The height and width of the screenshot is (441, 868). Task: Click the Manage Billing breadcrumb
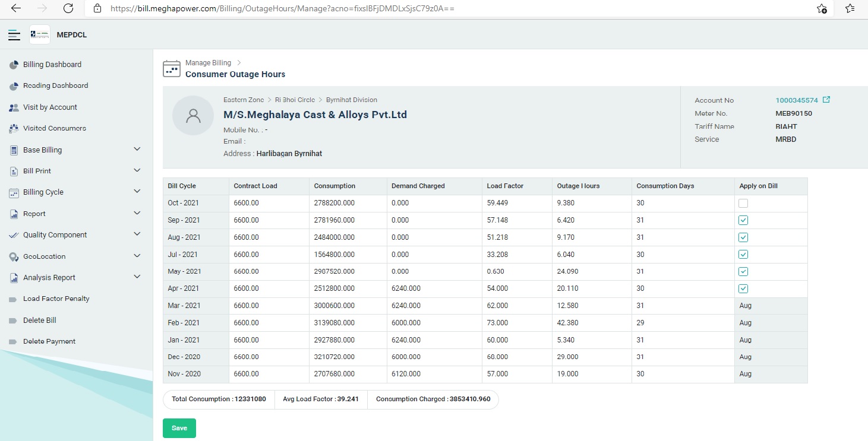pyautogui.click(x=208, y=63)
